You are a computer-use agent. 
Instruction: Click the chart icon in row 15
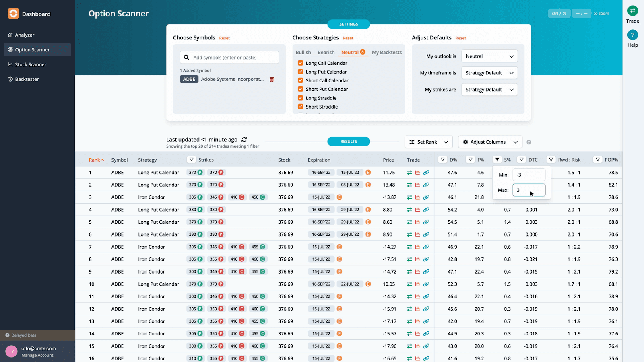click(418, 346)
